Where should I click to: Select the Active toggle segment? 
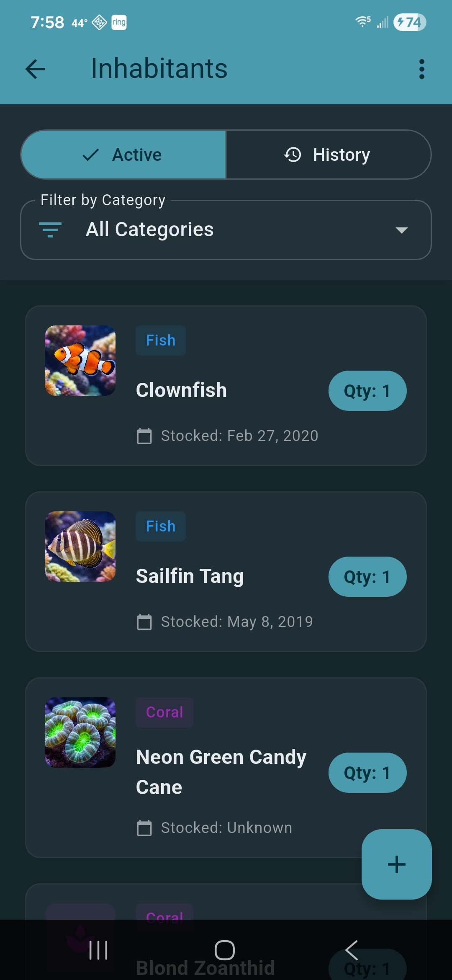pos(123,155)
